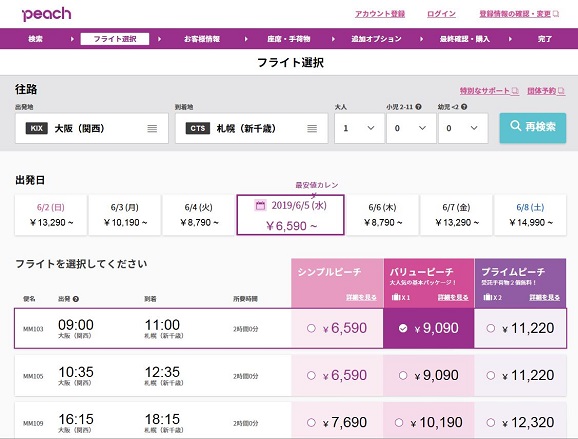
Task: Choose departure date 6/3 (月) ¥10,190
Action: [125, 215]
